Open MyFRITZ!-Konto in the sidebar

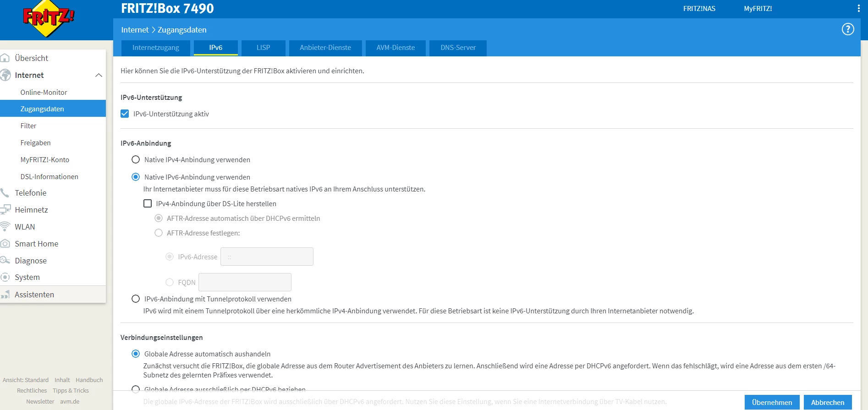point(45,159)
